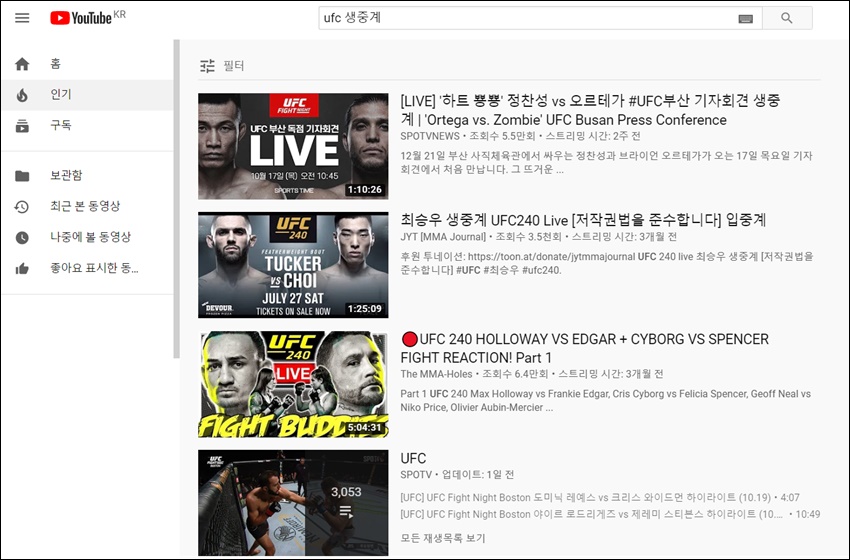850x560 pixels.
Task: Open the UFC playlist thumbnail with 3,053
Action: click(293, 503)
